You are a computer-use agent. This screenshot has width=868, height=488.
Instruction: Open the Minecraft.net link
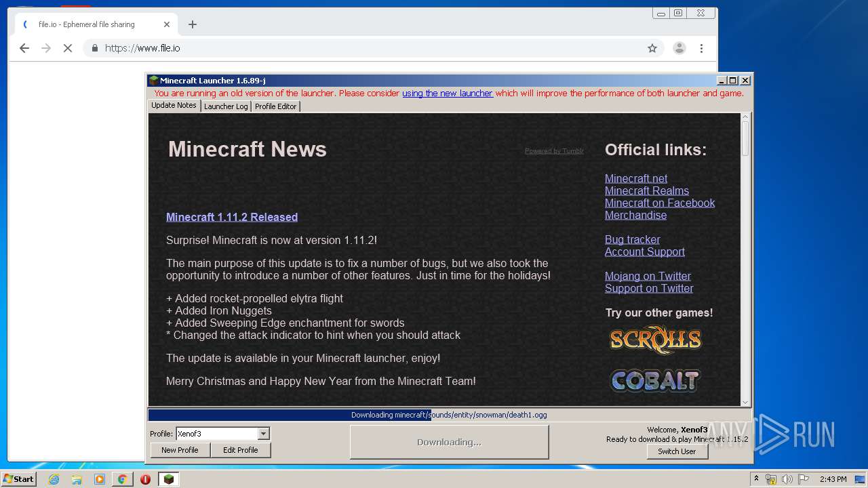[x=636, y=178]
